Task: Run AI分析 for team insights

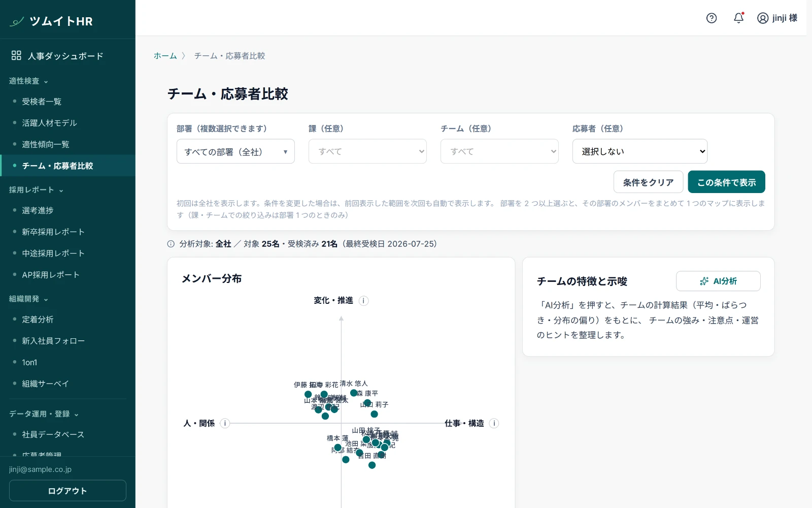Action: coord(718,281)
